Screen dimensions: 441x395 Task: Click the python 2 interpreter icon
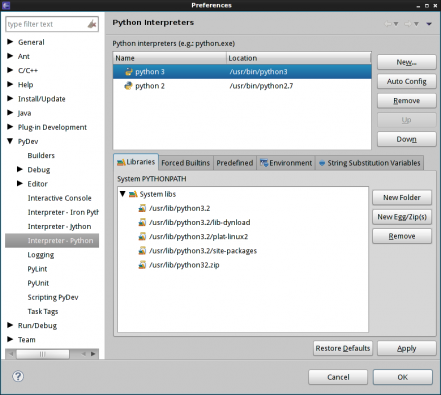(128, 86)
